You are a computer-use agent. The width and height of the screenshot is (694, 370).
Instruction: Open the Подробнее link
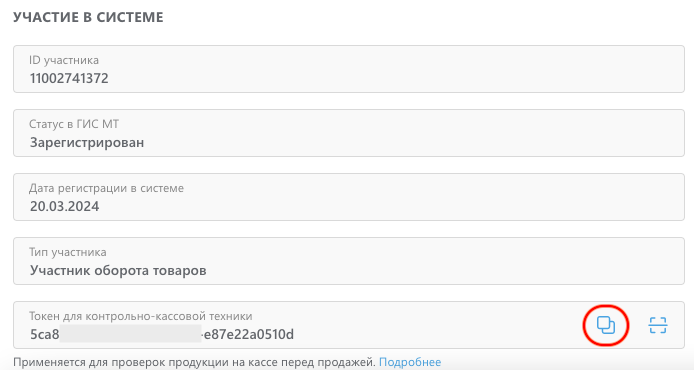(x=410, y=362)
